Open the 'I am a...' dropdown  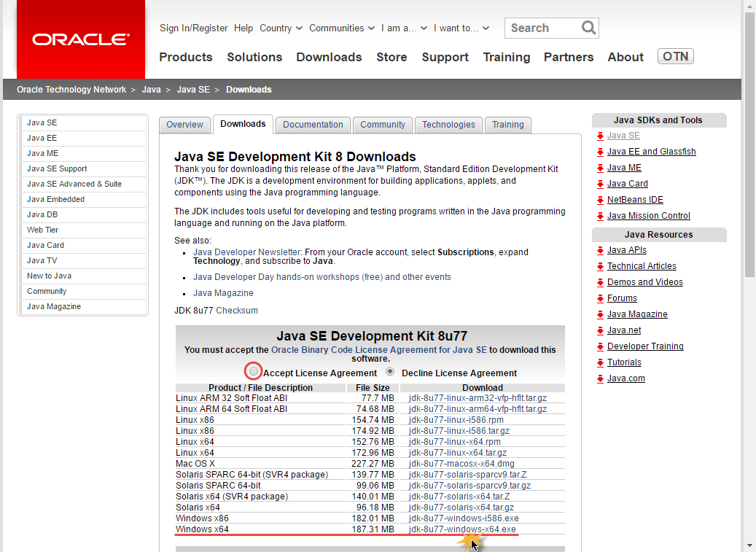[x=404, y=28]
